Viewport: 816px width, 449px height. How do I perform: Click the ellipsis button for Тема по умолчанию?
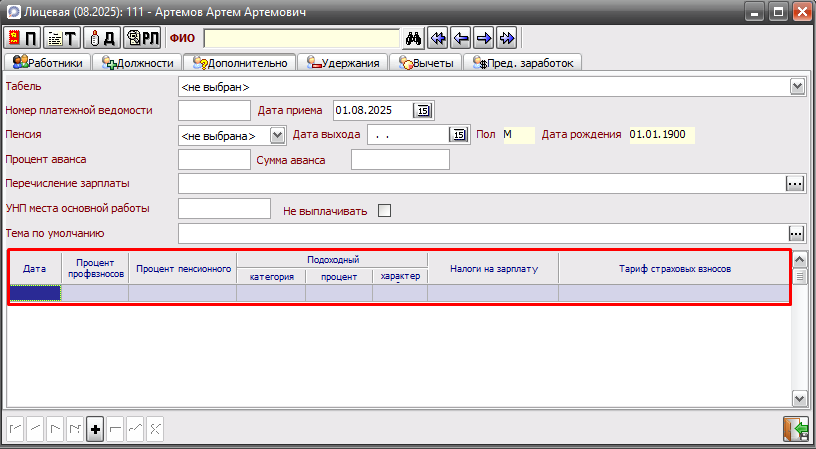[795, 233]
